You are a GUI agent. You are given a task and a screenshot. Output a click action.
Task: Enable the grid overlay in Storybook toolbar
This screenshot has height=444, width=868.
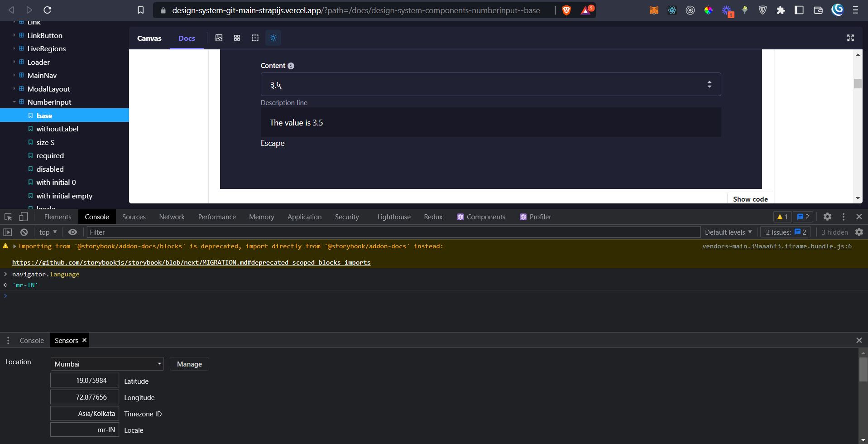(237, 38)
